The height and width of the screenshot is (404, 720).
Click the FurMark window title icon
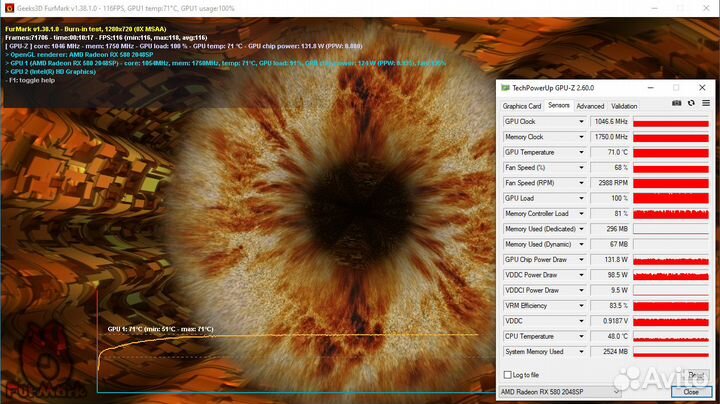click(7, 7)
